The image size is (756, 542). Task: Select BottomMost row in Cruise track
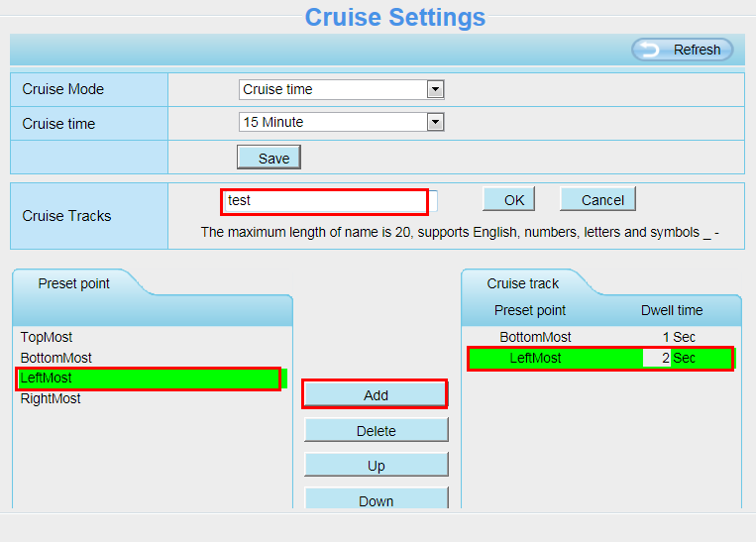pyautogui.click(x=600, y=337)
